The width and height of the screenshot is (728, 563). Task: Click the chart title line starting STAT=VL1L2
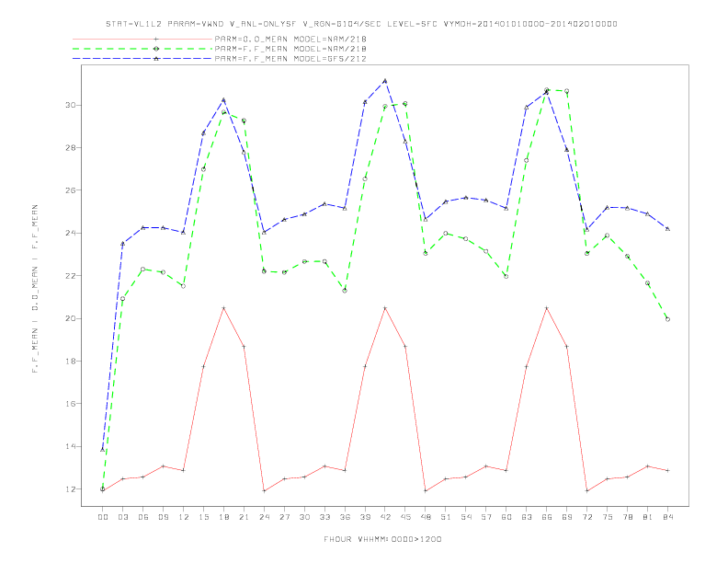[361, 24]
